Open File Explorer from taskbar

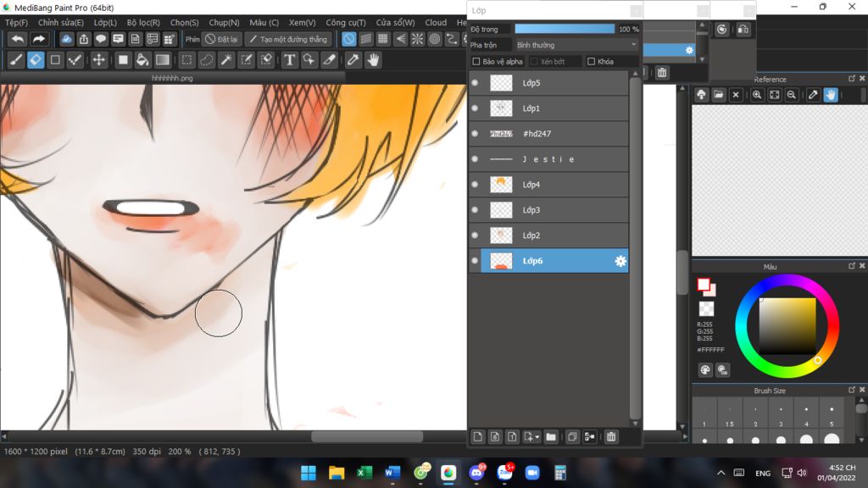point(337,473)
